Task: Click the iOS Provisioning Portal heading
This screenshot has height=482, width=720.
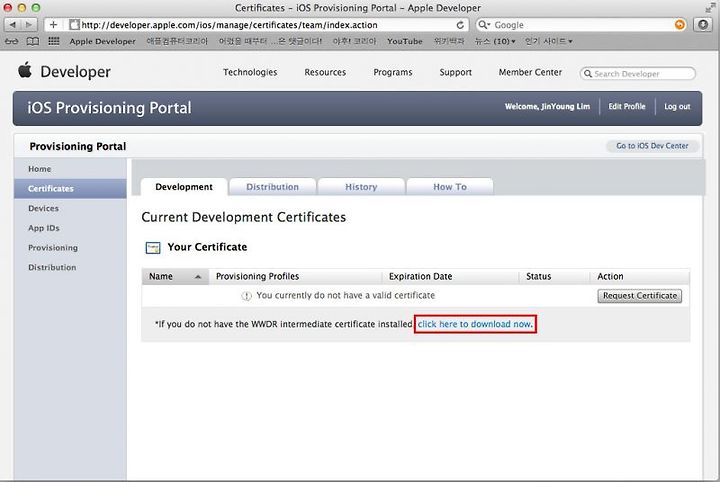Action: coord(109,108)
